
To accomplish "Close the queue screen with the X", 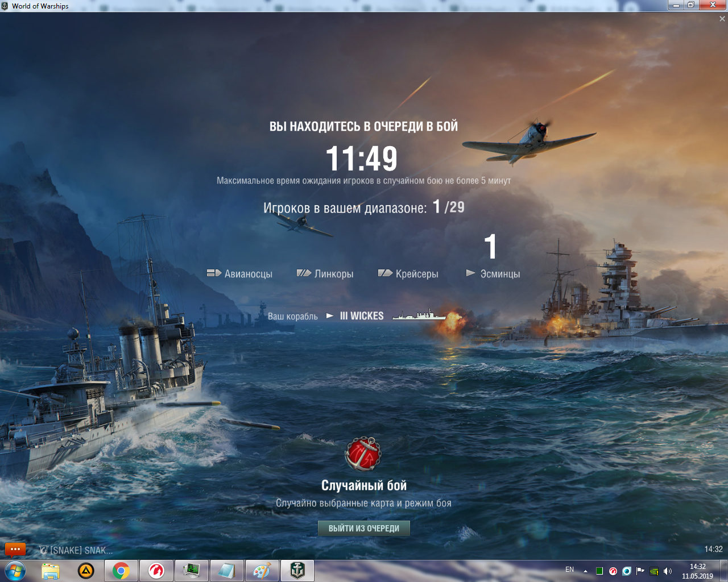I will point(722,19).
